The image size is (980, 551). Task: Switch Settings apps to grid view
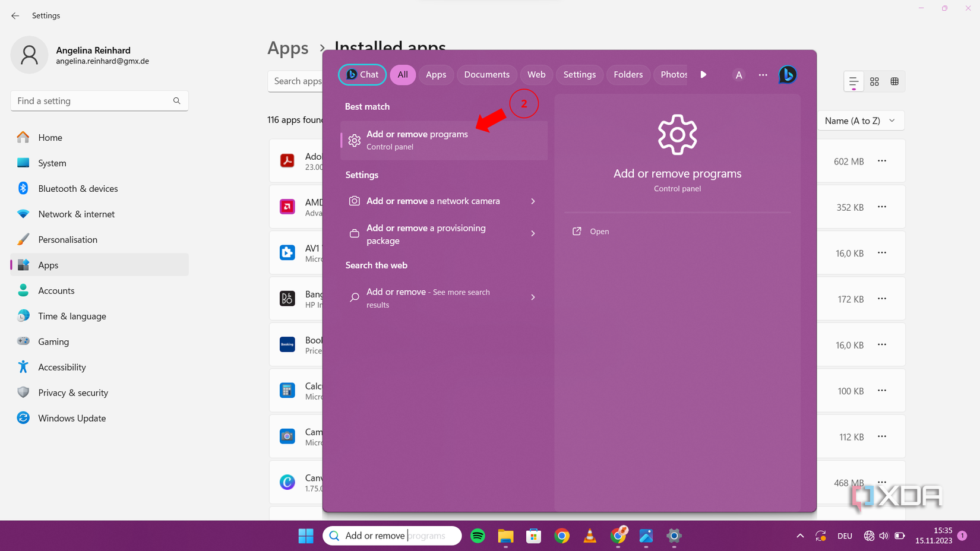(874, 81)
